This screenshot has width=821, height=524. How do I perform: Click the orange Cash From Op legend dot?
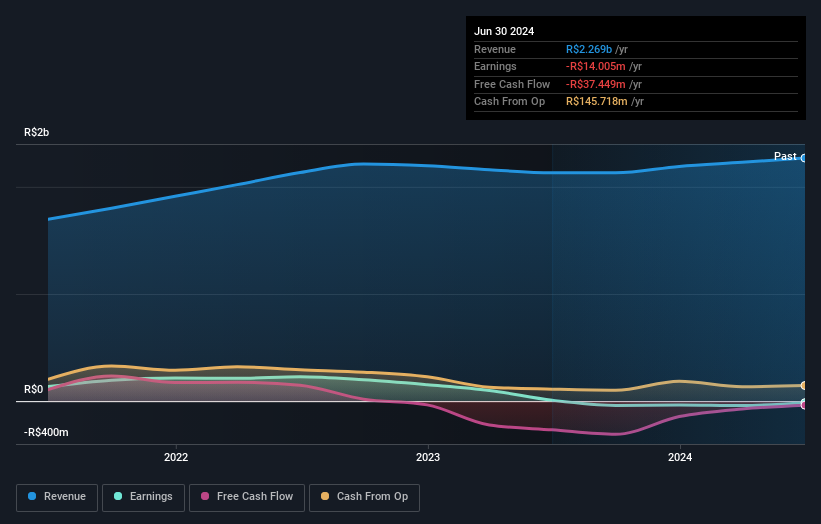[x=325, y=496]
